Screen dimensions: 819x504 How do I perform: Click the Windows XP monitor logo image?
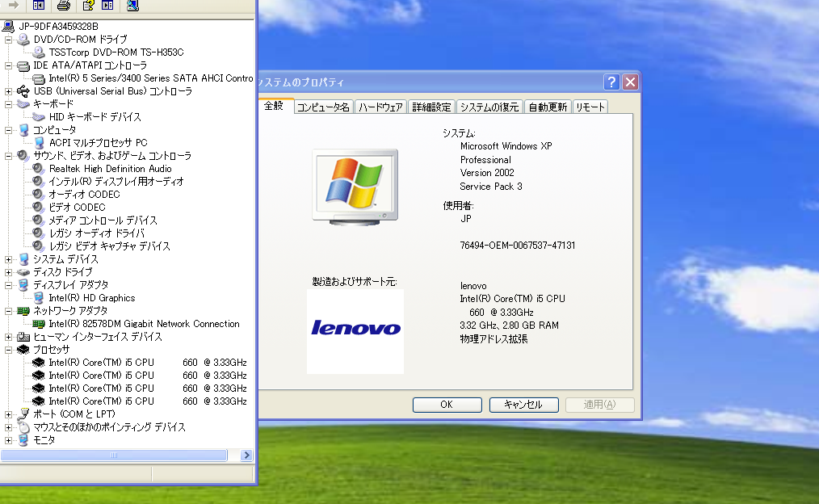(355, 187)
